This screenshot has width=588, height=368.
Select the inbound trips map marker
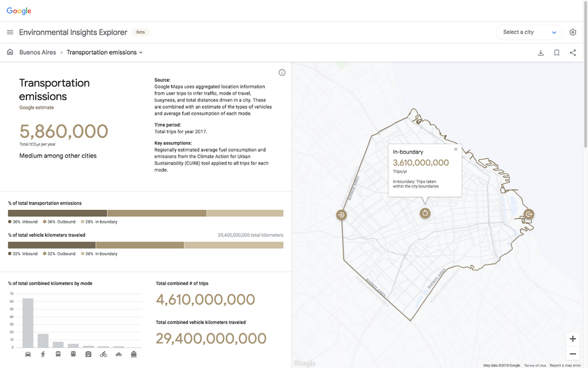tap(341, 215)
